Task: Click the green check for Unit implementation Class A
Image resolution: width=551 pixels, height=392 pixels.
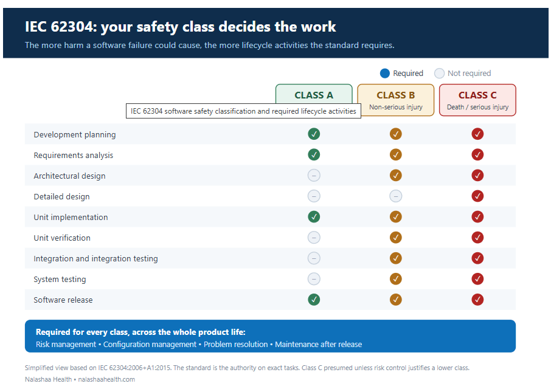Action: [x=314, y=217]
